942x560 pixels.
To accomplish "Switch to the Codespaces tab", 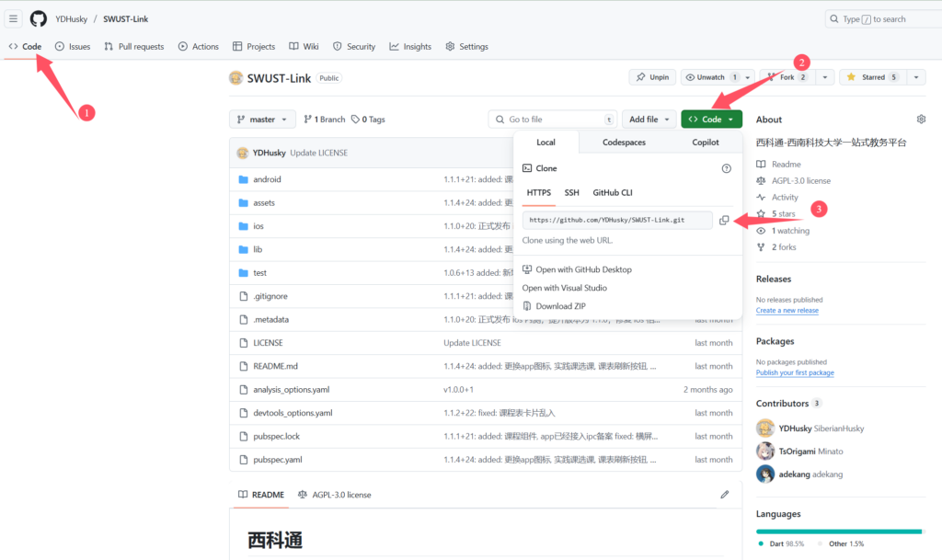I will click(x=624, y=143).
